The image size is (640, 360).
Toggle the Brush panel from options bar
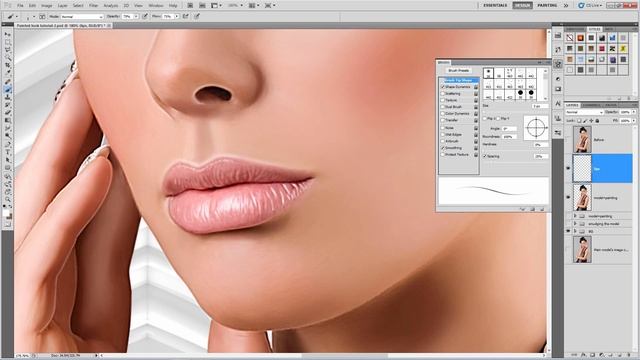(x=42, y=17)
